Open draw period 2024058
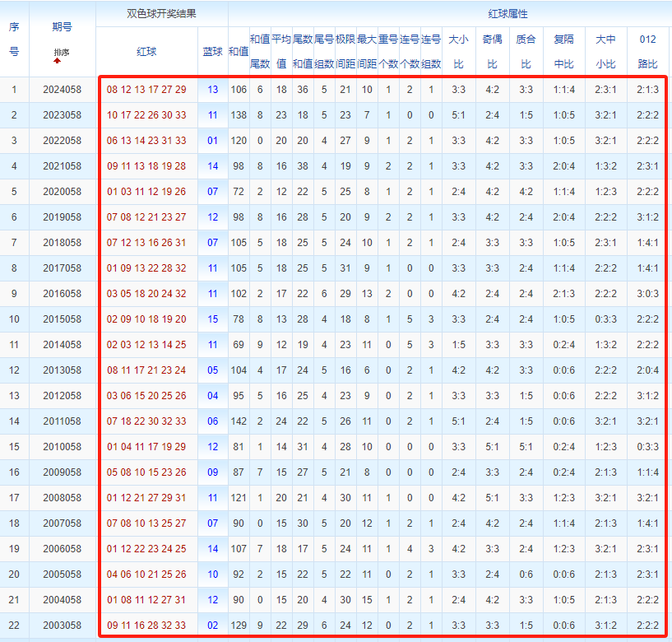Image resolution: width=672 pixels, height=642 pixels. point(62,90)
